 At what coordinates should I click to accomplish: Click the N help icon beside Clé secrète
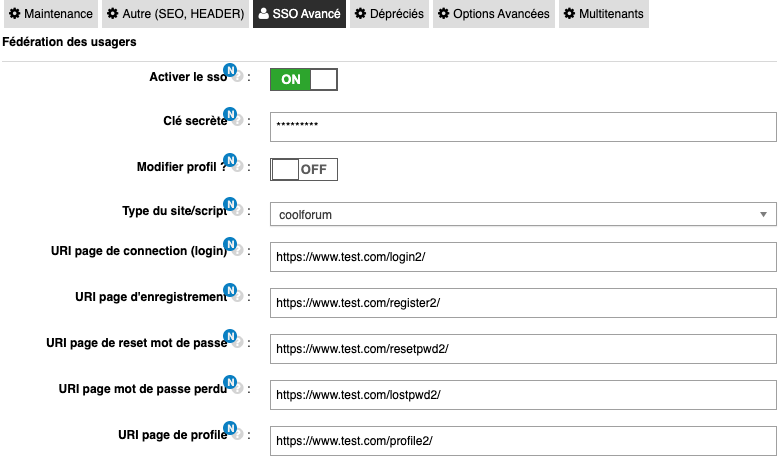pos(232,117)
